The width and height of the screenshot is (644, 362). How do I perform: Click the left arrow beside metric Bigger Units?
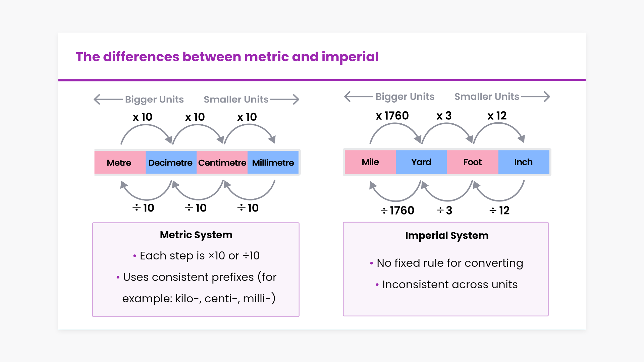click(x=107, y=100)
